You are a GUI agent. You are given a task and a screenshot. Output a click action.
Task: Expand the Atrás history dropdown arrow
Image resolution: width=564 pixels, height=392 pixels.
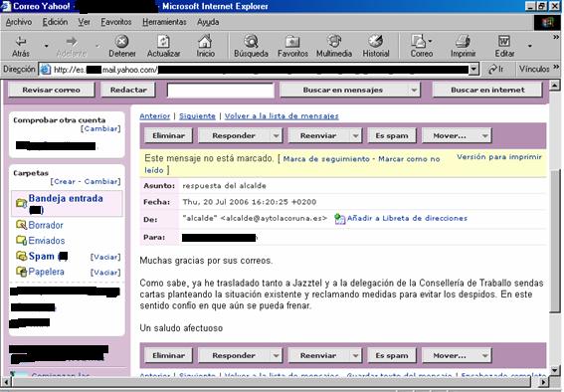click(46, 46)
